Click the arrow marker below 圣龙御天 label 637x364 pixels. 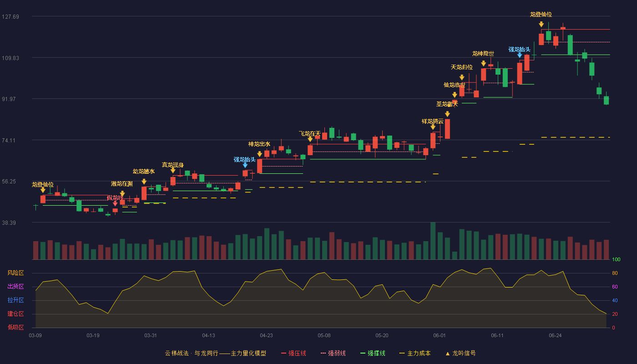[447, 114]
